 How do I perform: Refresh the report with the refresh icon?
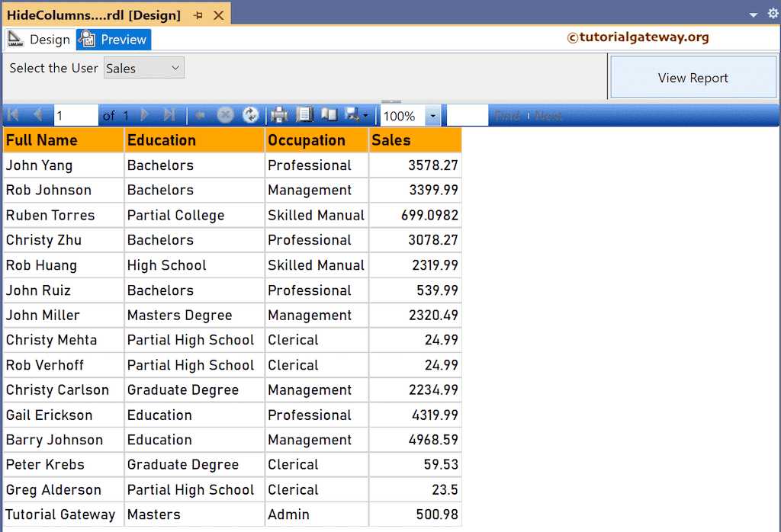[x=250, y=114]
